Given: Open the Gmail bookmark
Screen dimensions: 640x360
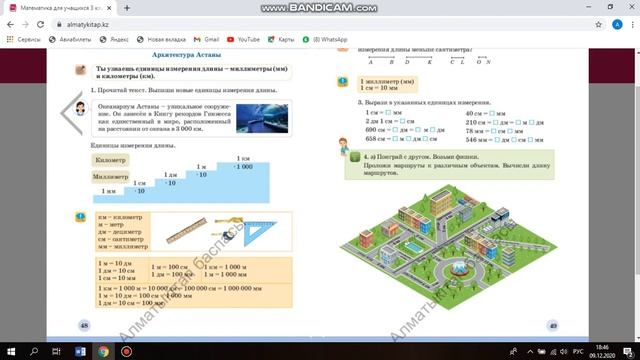Looking at the screenshot, I should [x=207, y=39].
